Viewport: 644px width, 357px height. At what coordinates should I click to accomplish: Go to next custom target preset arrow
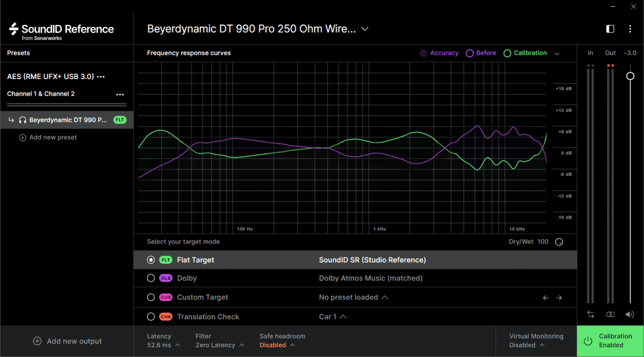tap(559, 298)
